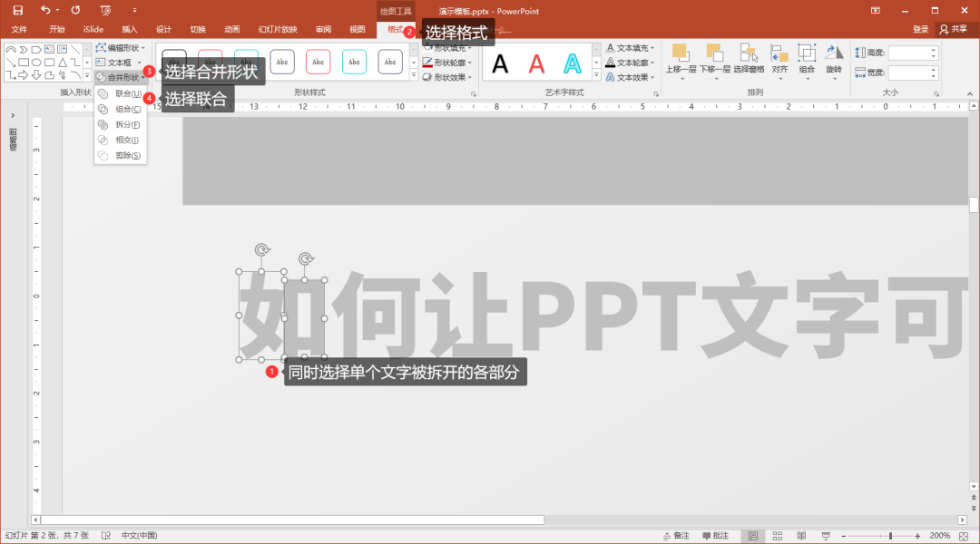Switch to reading view
Screen dimensions: 980x544
(x=801, y=536)
